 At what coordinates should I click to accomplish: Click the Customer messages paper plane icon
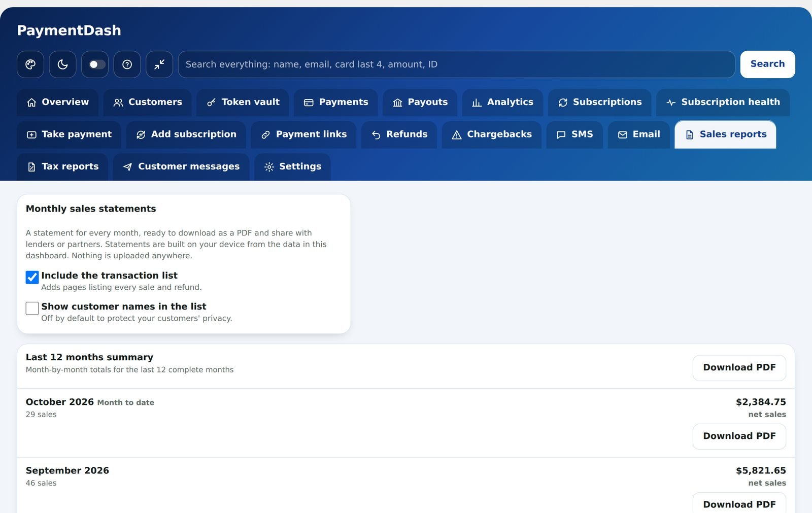[x=128, y=167]
